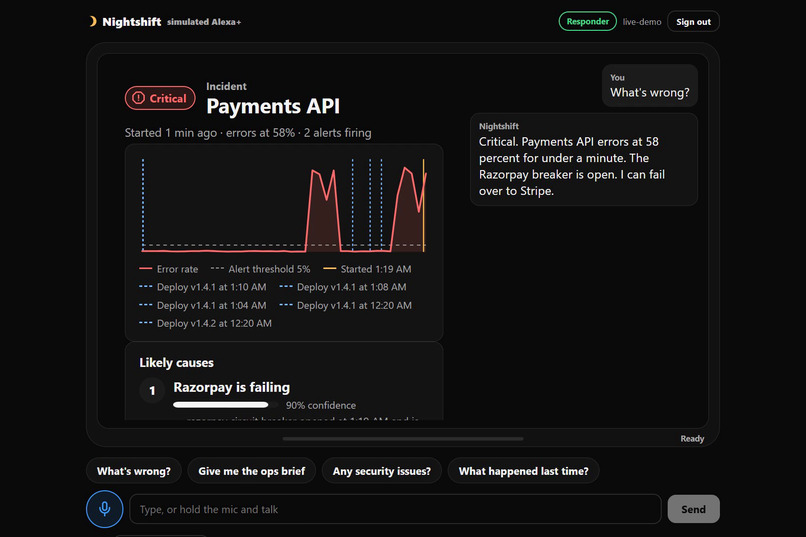Click the "Likely causes" section heading
Screen dimensions: 806x537
pyautogui.click(x=176, y=362)
